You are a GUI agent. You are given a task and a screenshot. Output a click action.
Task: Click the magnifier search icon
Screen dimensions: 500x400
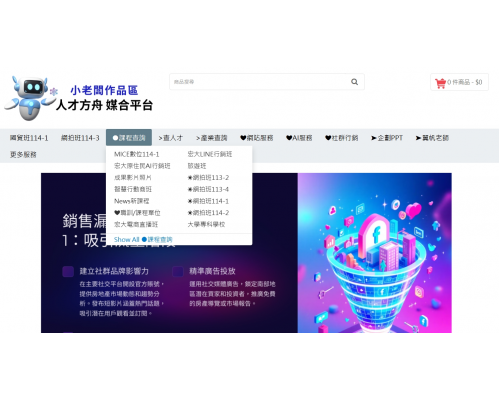tap(354, 82)
